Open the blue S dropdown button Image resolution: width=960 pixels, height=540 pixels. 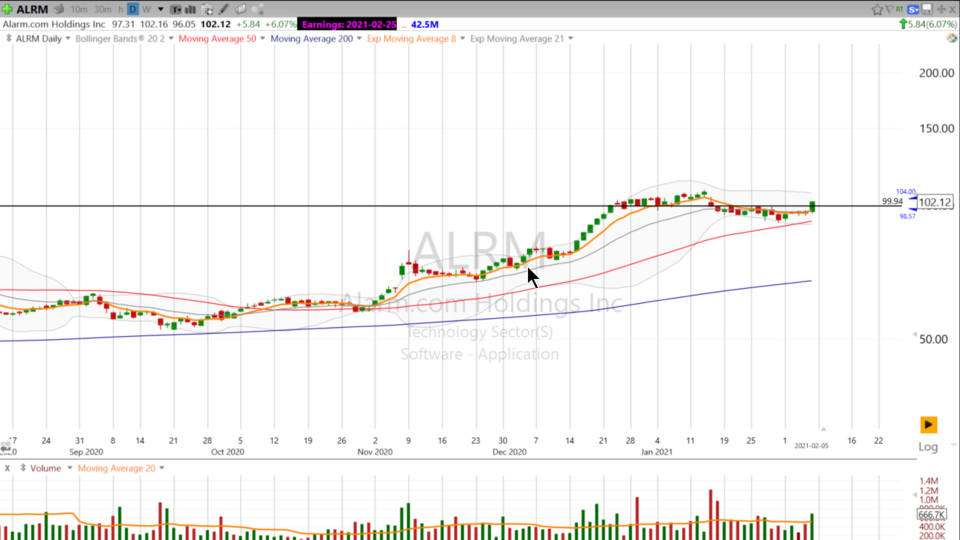click(913, 9)
